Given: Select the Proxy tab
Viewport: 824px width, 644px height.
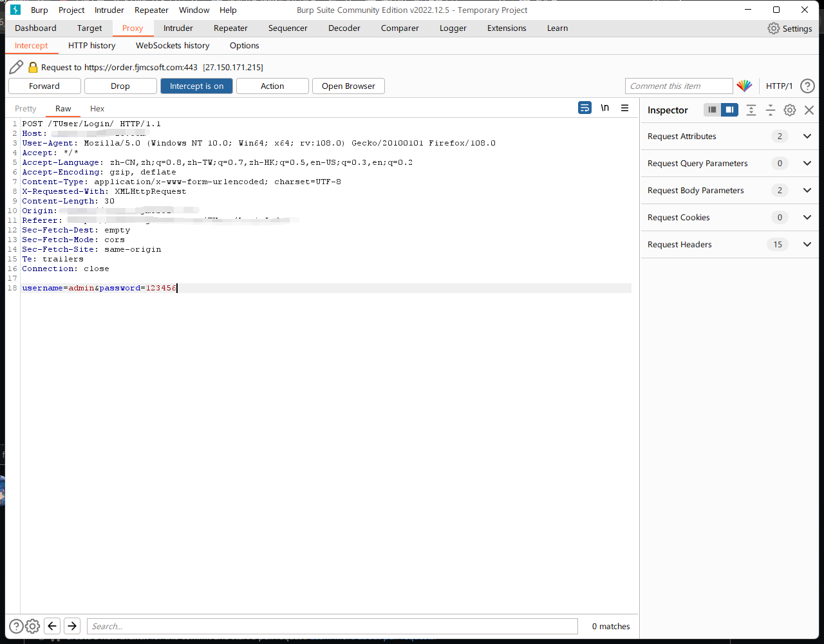Looking at the screenshot, I should 133,28.
